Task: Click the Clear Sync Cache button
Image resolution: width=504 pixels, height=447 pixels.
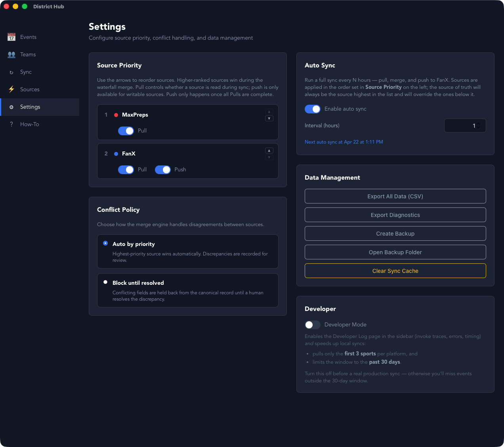Action: click(395, 271)
